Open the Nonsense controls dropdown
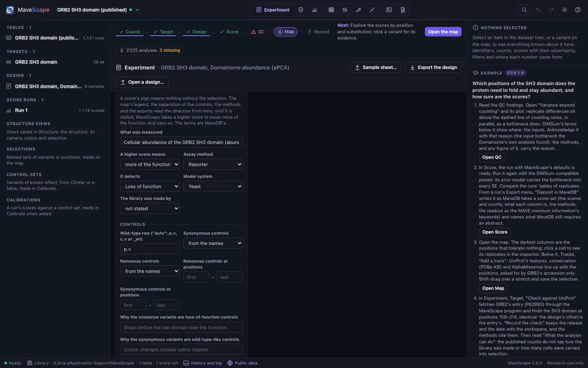Image resolution: width=588 pixels, height=368 pixels. (x=150, y=271)
